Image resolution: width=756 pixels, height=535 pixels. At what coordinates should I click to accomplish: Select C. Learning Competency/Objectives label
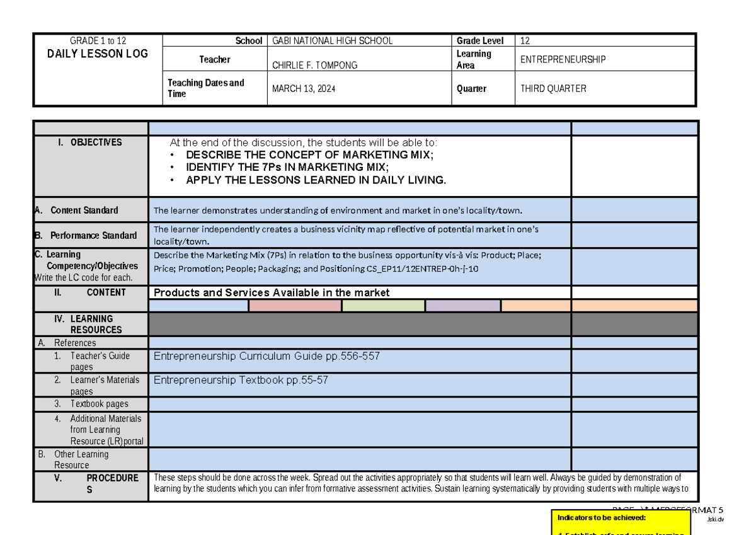pos(86,260)
